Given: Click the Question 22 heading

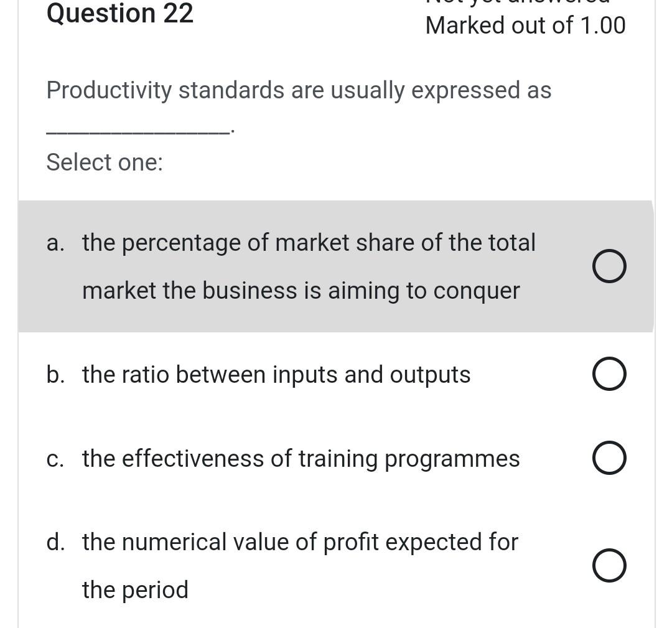Looking at the screenshot, I should (x=119, y=14).
